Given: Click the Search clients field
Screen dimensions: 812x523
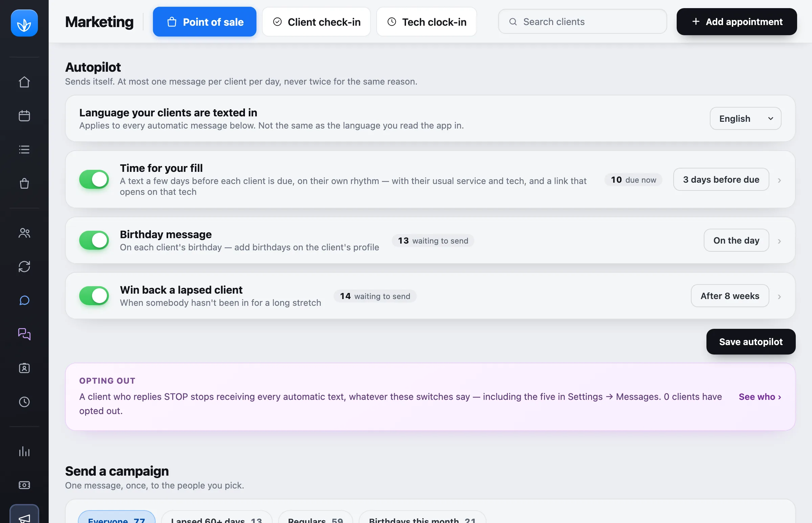Looking at the screenshot, I should (x=582, y=22).
